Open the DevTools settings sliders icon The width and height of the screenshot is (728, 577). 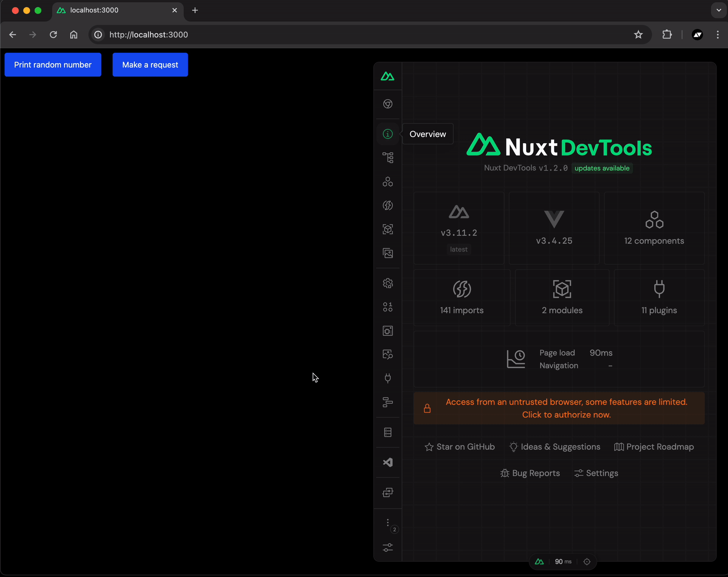pos(388,548)
